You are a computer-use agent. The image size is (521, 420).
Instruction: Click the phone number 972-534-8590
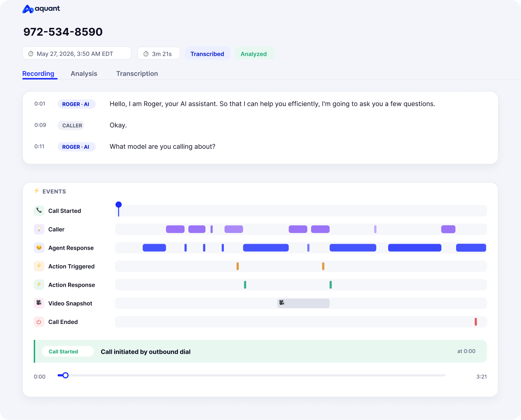pyautogui.click(x=63, y=32)
